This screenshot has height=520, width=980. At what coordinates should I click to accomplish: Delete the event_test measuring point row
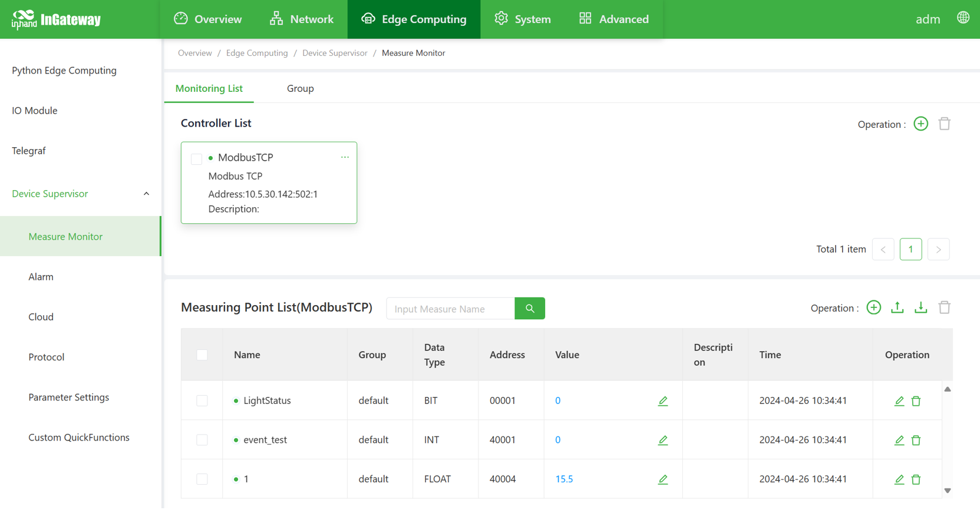[x=916, y=440]
